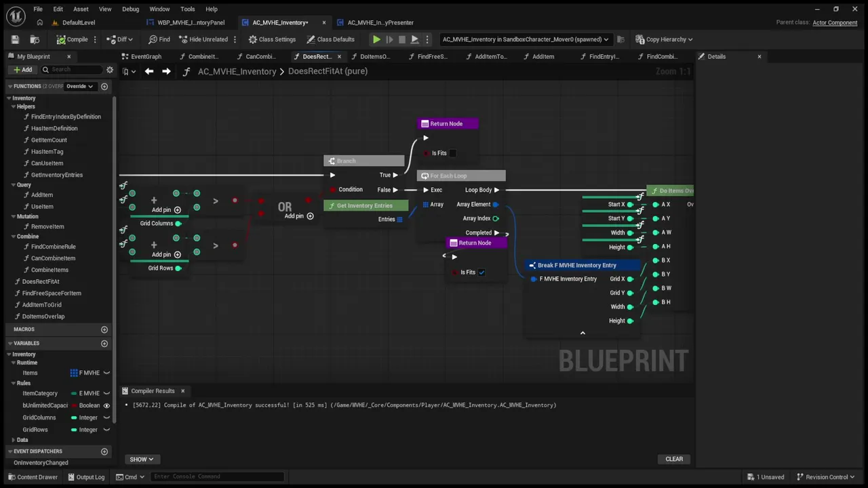Click the select debug object icon
The height and width of the screenshot is (488, 868).
click(620, 39)
